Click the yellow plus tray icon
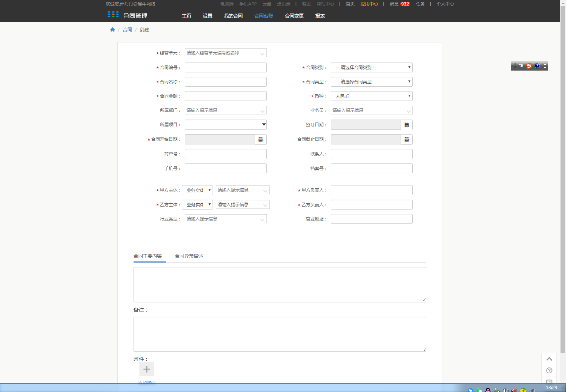Image resolution: width=566 pixels, height=392 pixels. click(523, 390)
